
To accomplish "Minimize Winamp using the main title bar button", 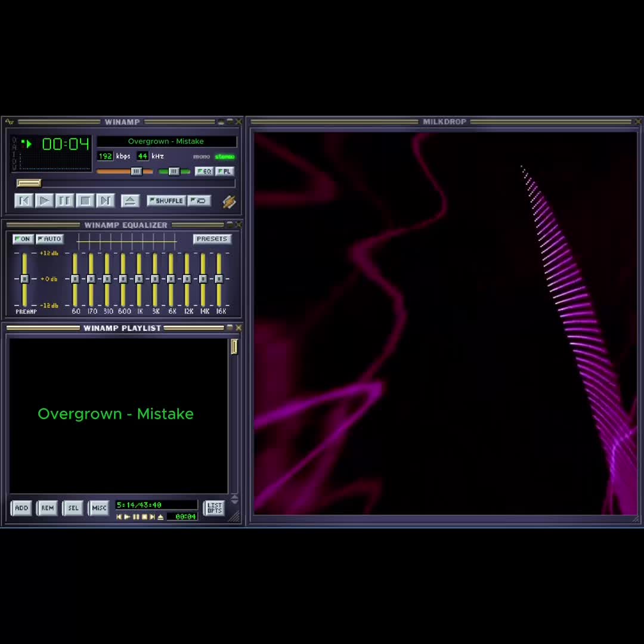I will [x=221, y=122].
